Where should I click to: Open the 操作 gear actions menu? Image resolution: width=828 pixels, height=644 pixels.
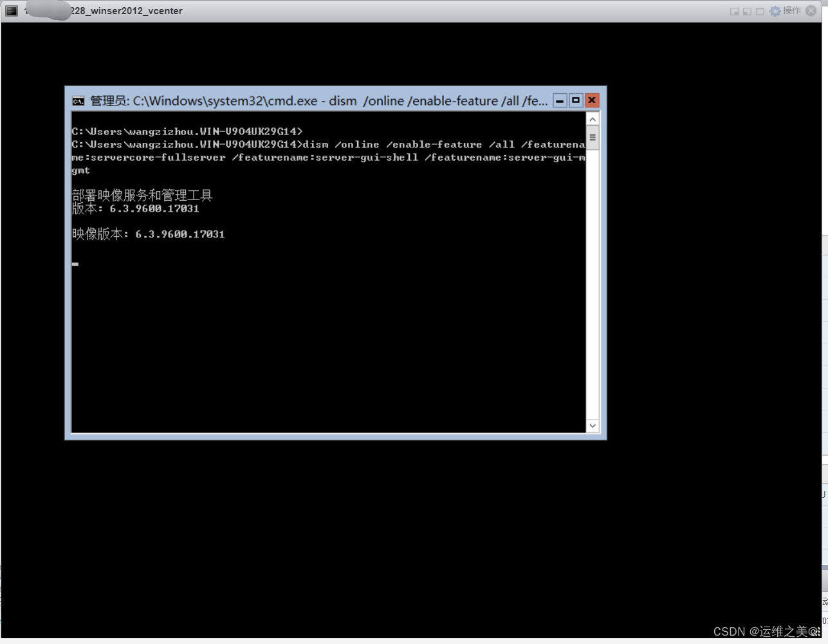click(785, 11)
